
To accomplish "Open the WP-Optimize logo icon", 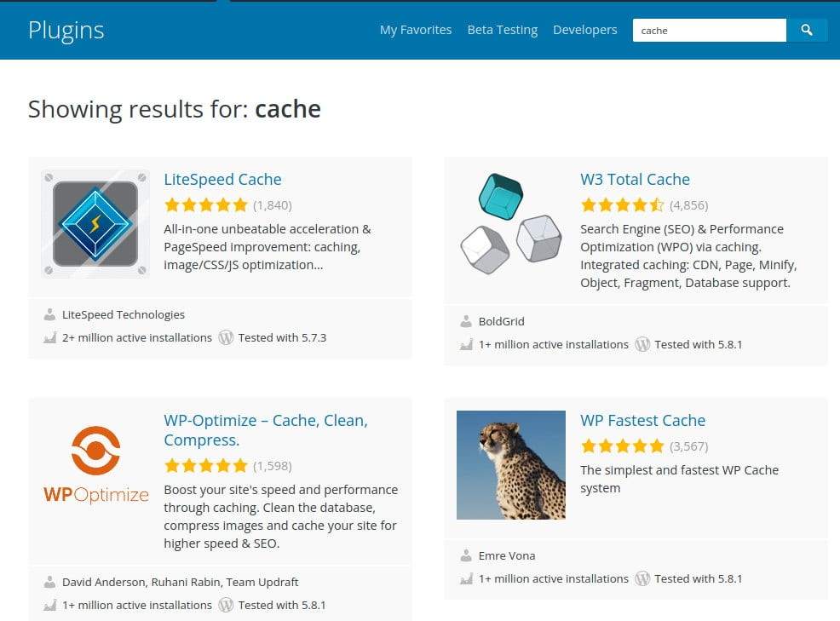I will click(95, 464).
